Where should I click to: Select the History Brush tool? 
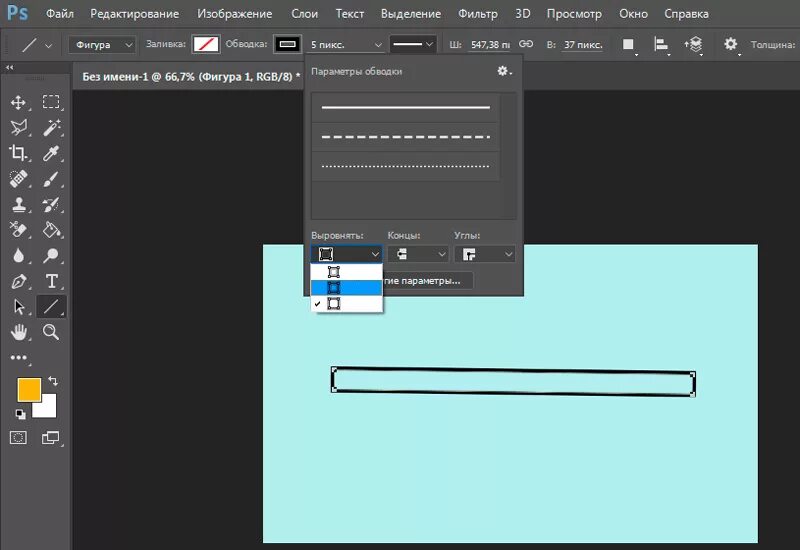coord(51,204)
